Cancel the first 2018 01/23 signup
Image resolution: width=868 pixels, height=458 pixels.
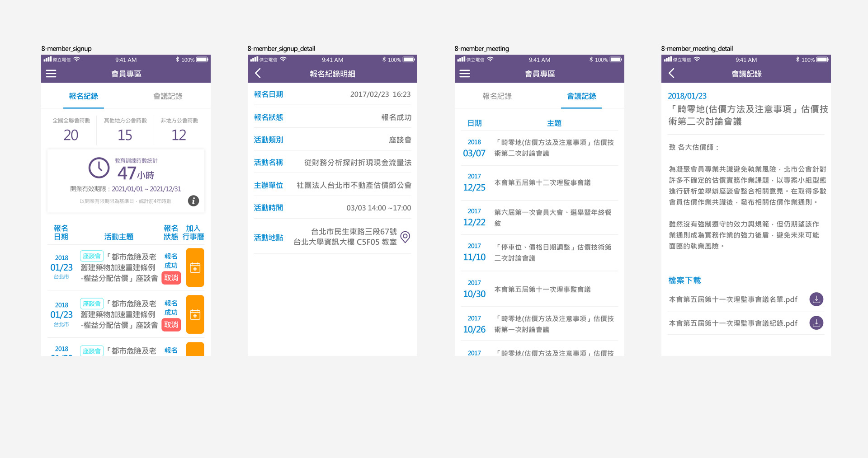click(171, 277)
